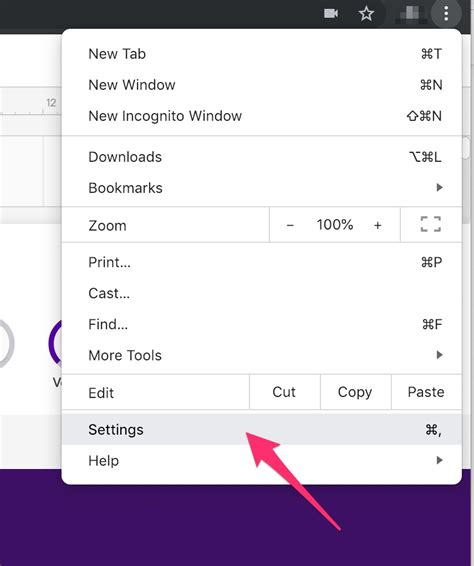Image resolution: width=474 pixels, height=566 pixels.
Task: Open a New Tab from the menu
Action: click(x=262, y=54)
